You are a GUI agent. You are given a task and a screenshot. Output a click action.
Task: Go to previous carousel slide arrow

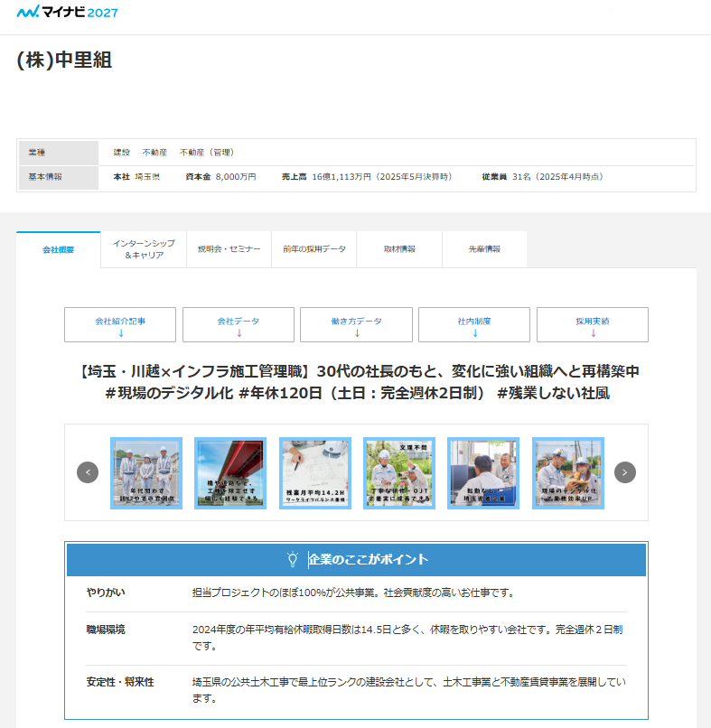pyautogui.click(x=88, y=472)
